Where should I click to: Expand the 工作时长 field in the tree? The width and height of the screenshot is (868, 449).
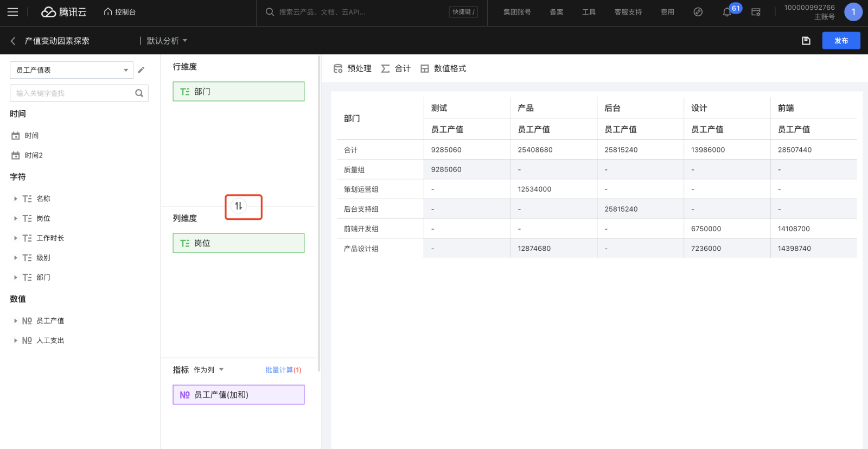coord(16,238)
